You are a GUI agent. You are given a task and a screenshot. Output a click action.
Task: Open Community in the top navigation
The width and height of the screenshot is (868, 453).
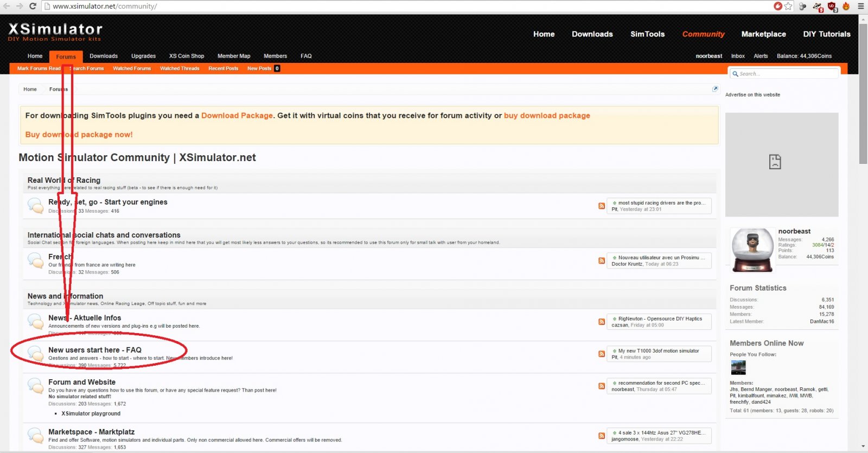(x=703, y=34)
